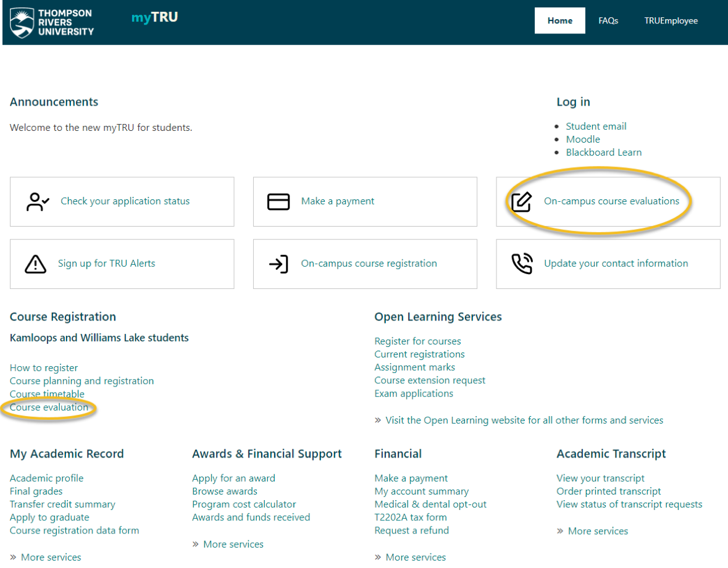Click the warning triangle icon for TRU Alerts
This screenshot has height=568, width=728.
[35, 264]
